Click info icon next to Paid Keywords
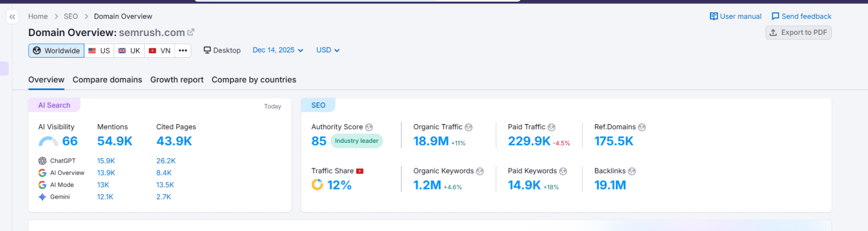The image size is (868, 231). pos(563,171)
